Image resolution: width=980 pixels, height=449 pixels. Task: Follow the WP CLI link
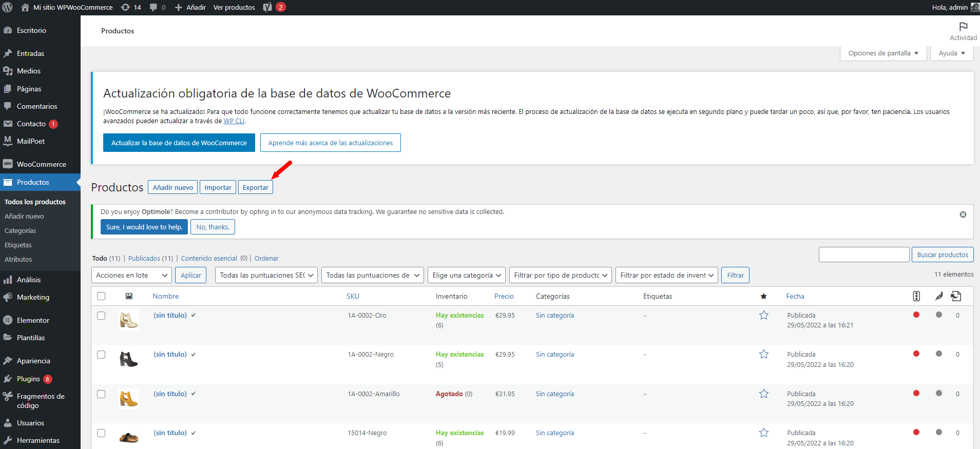pos(234,121)
